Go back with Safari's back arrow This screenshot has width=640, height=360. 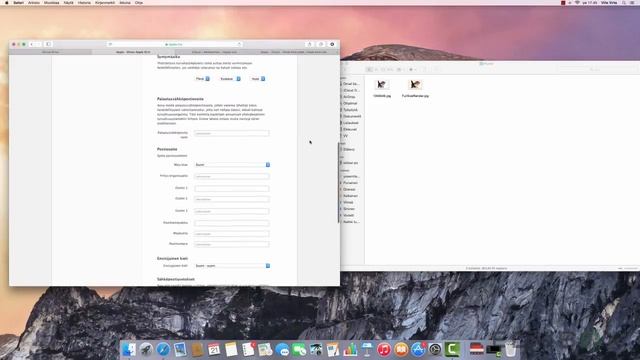[x=31, y=44]
